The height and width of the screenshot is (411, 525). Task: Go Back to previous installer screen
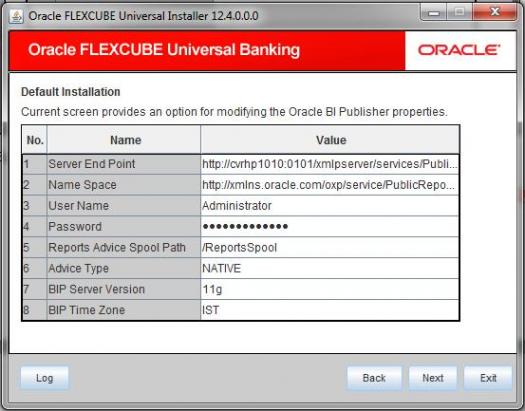point(374,378)
